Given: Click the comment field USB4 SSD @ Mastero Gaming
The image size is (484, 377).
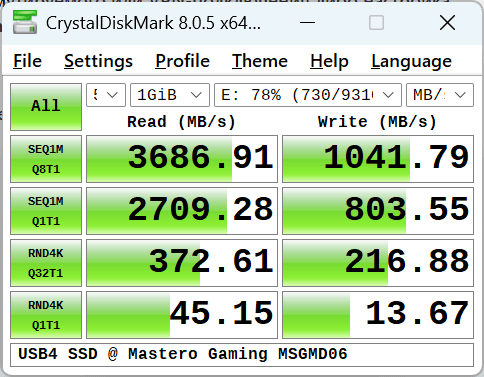Looking at the screenshot, I should 242,355.
